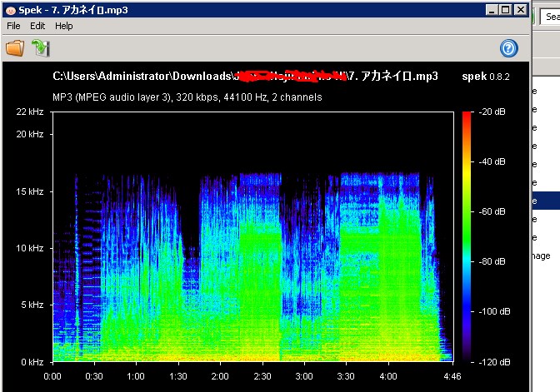
Task: Click the -80 dB scale label
Action: pos(492,261)
